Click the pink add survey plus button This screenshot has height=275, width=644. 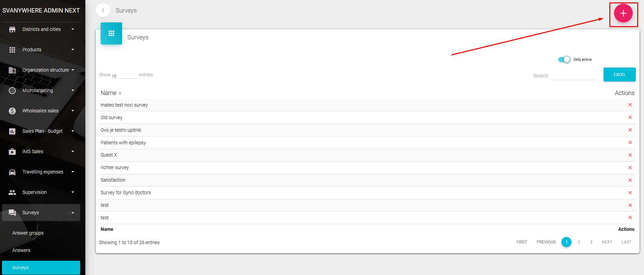point(623,13)
